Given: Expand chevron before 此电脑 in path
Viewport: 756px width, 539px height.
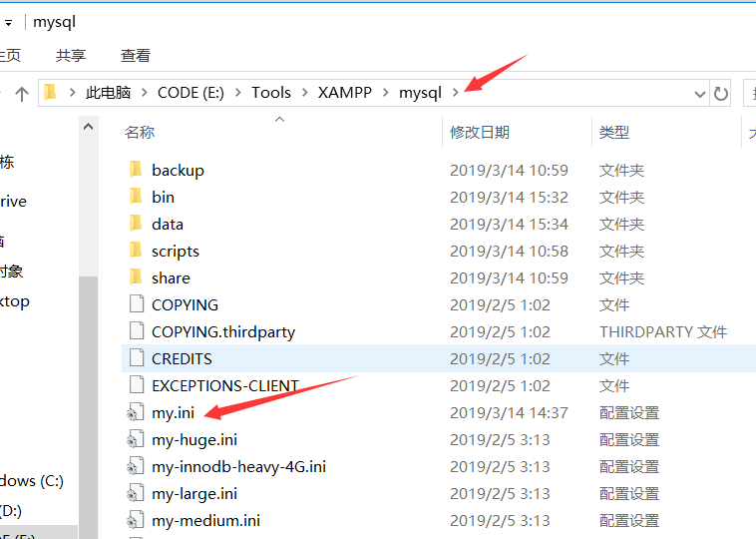Looking at the screenshot, I should click(x=73, y=92).
